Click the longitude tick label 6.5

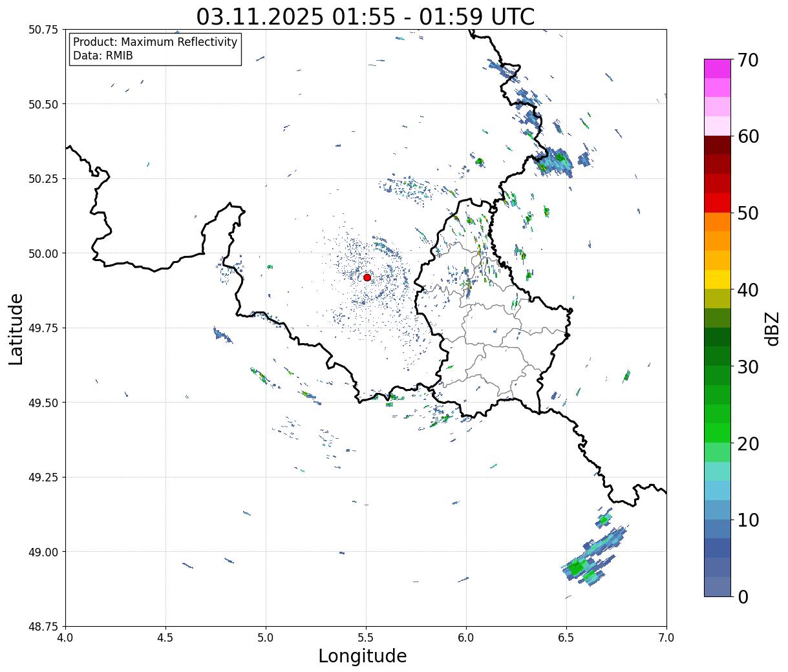566,638
